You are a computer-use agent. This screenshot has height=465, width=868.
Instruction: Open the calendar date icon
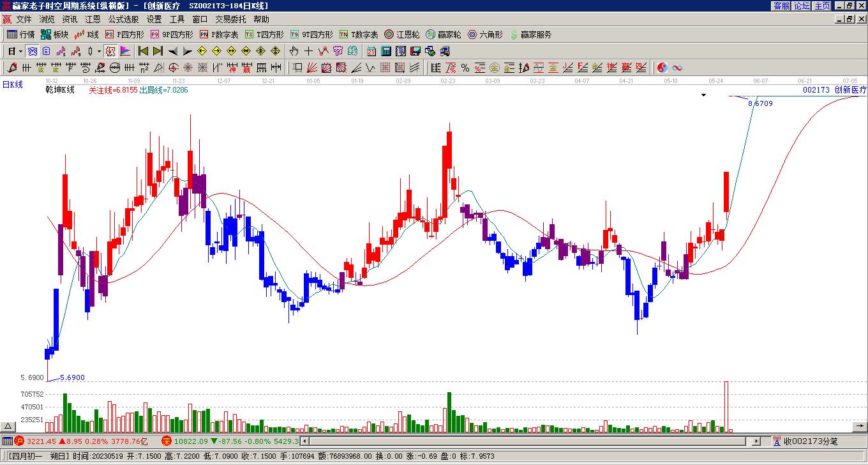371,51
